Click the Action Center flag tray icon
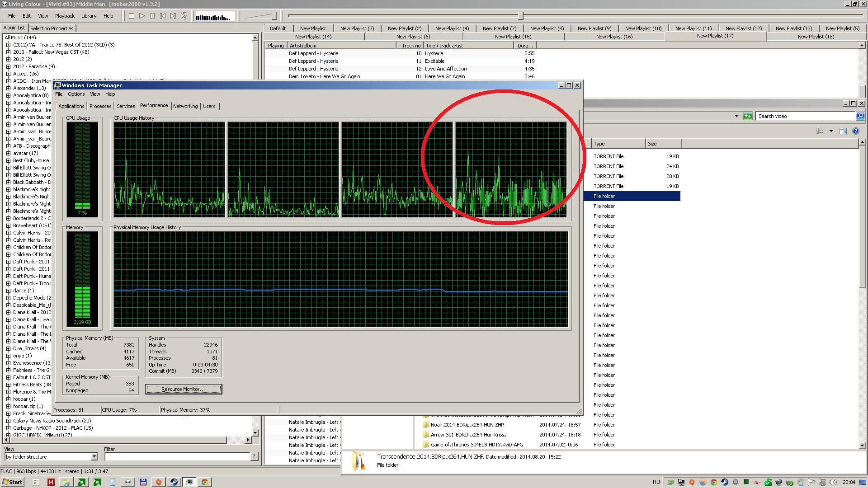Image resolution: width=868 pixels, height=488 pixels. (x=811, y=482)
